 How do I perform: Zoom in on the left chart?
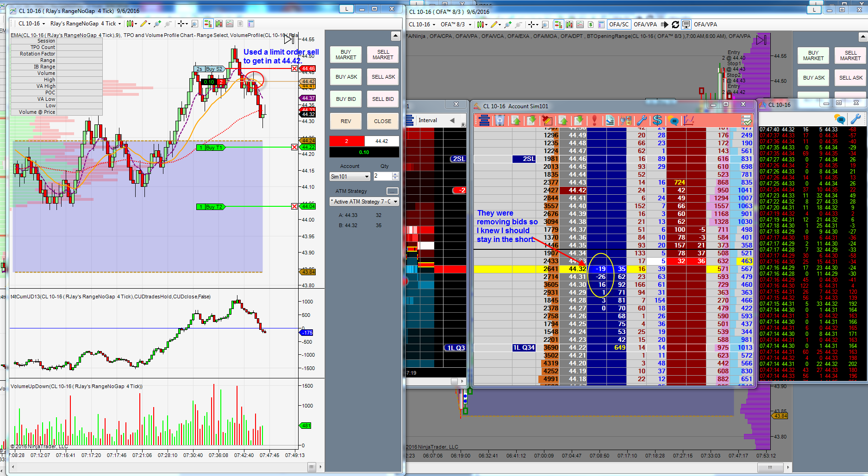(157, 24)
